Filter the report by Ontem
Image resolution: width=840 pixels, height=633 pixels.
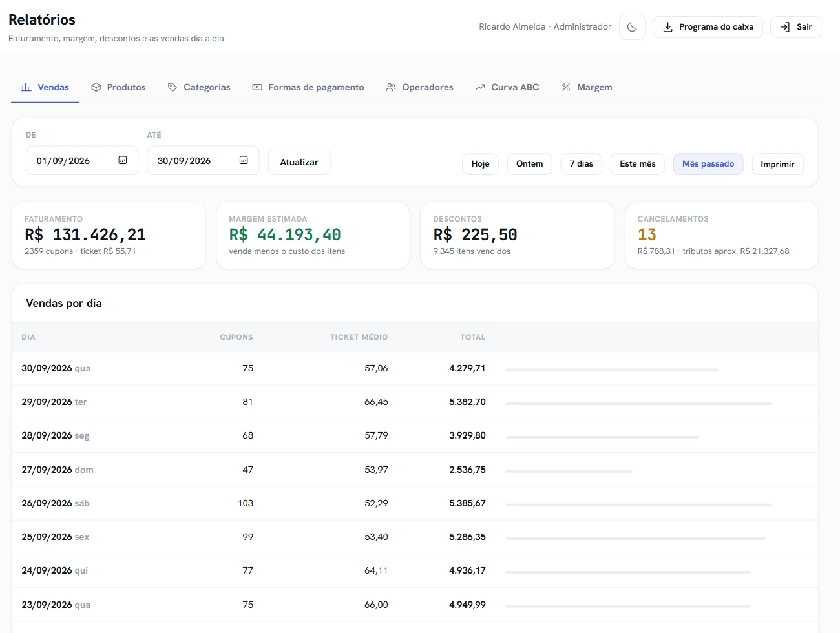point(529,164)
